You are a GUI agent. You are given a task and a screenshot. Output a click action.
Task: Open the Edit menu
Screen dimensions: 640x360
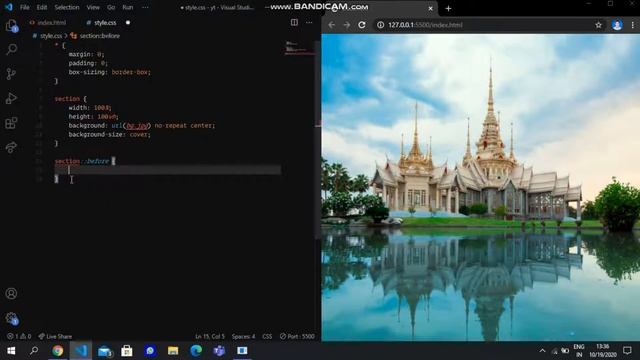[x=42, y=7]
